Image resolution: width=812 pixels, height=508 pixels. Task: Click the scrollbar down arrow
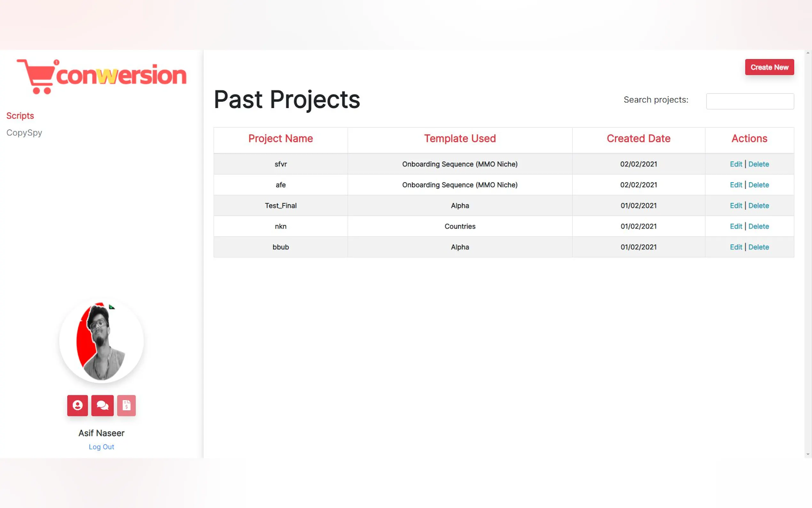click(808, 454)
